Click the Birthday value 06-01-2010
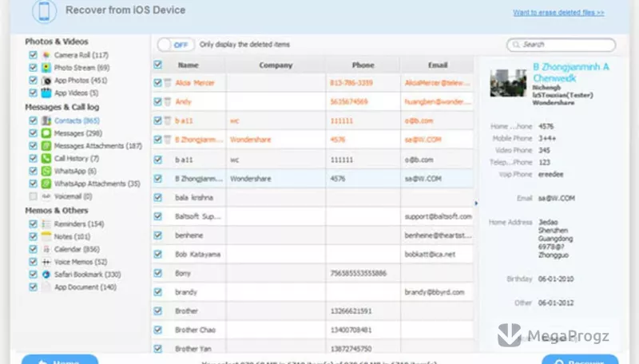639x364 pixels. (x=556, y=279)
